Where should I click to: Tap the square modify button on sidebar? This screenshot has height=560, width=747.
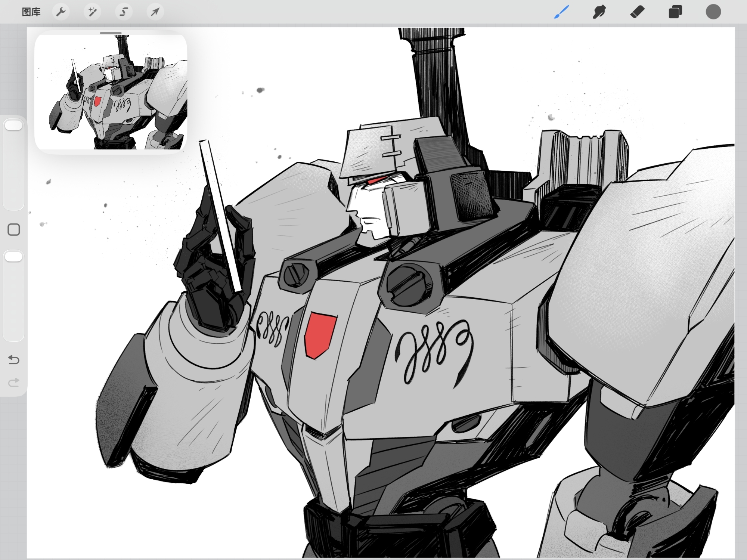14,229
